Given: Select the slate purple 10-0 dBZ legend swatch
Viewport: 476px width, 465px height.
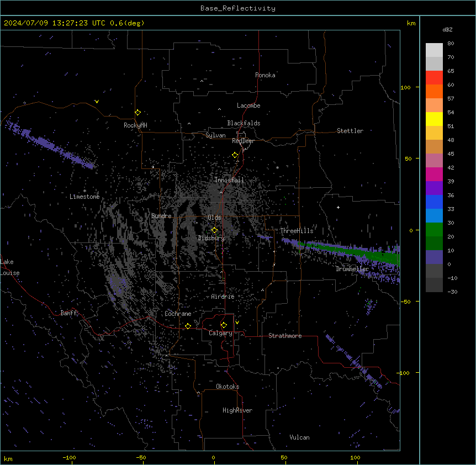Looking at the screenshot, I should tap(434, 257).
